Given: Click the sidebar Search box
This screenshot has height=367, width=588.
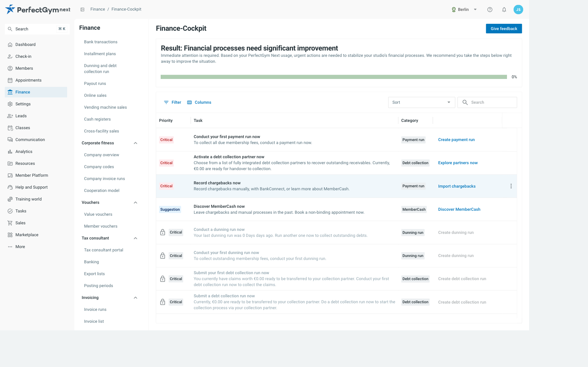Looking at the screenshot, I should point(37,29).
